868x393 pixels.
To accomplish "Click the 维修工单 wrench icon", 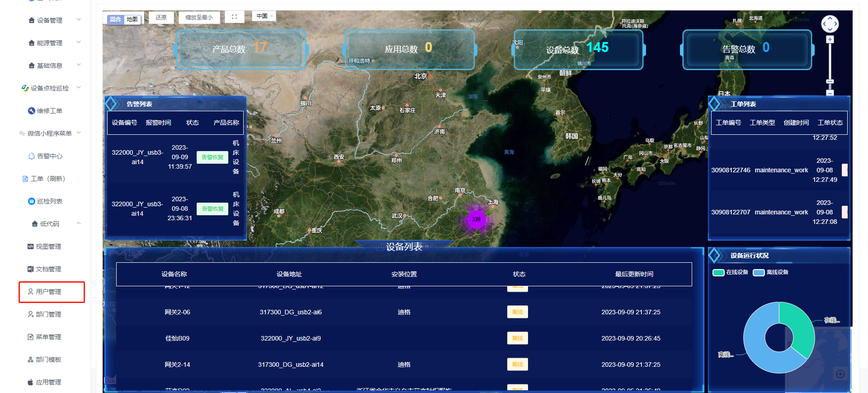I will [x=32, y=111].
